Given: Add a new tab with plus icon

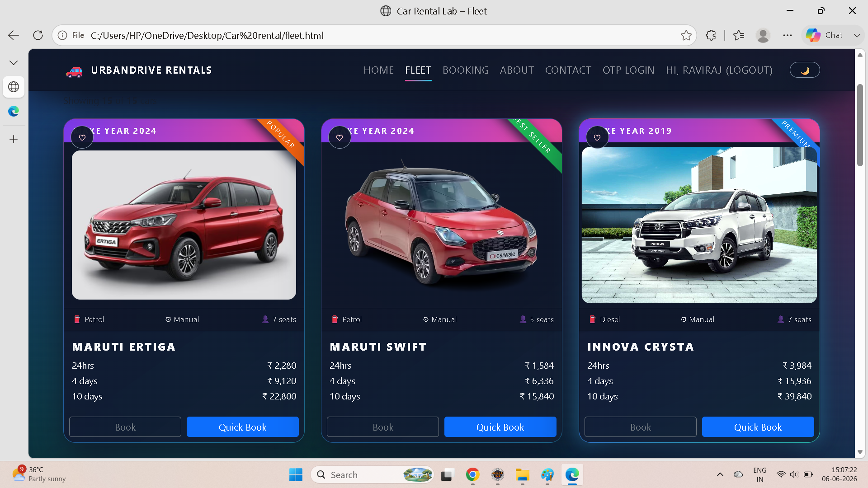Looking at the screenshot, I should 14,139.
